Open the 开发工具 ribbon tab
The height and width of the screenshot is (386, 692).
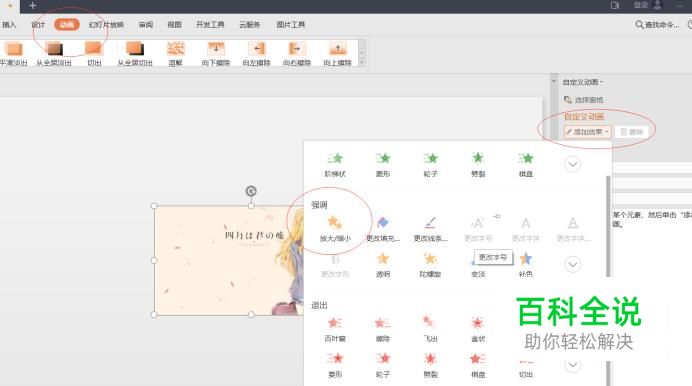[x=210, y=25]
